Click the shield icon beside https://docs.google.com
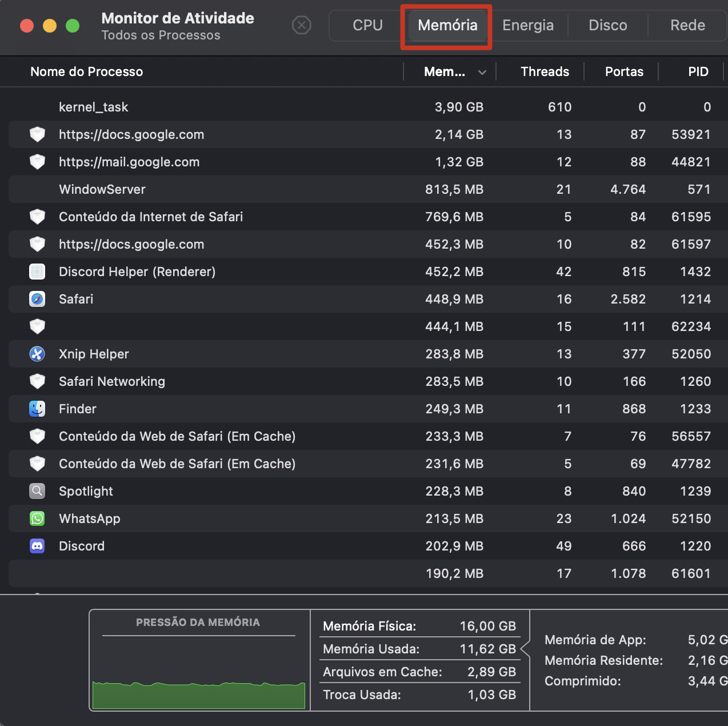The height and width of the screenshot is (726, 728). (x=37, y=134)
